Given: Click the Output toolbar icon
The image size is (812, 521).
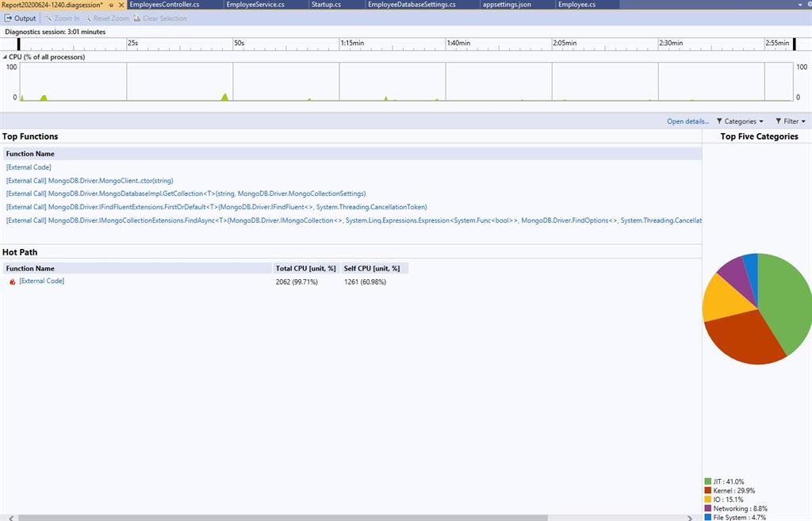Looking at the screenshot, I should (9, 17).
